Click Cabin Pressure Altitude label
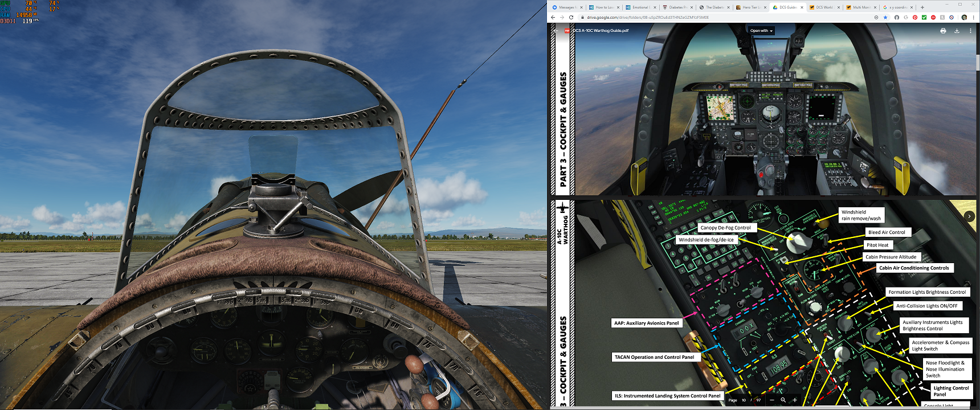980x410 pixels. coord(891,257)
